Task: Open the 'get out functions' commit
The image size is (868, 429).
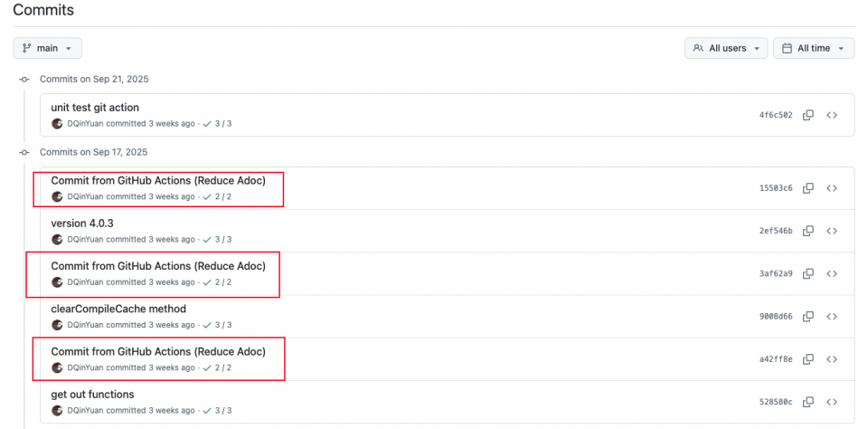Action: 92,395
